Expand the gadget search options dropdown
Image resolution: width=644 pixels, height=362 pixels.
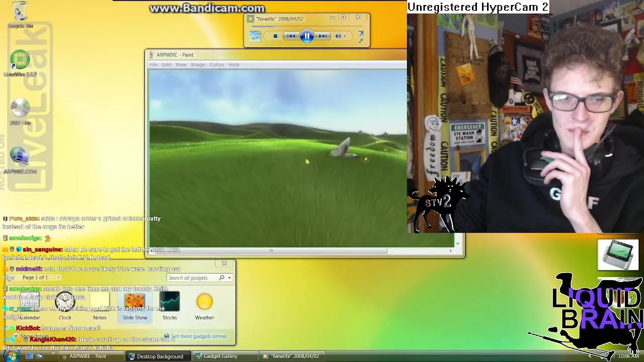click(229, 278)
